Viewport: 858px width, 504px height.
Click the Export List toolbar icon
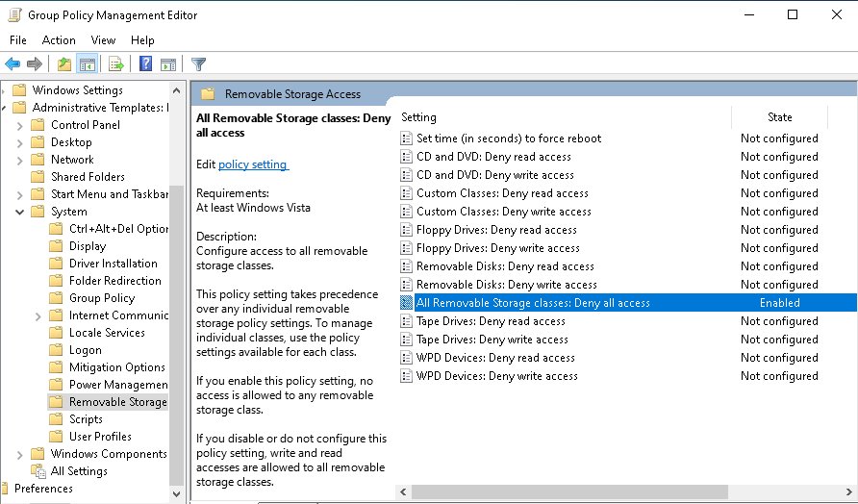(x=116, y=64)
